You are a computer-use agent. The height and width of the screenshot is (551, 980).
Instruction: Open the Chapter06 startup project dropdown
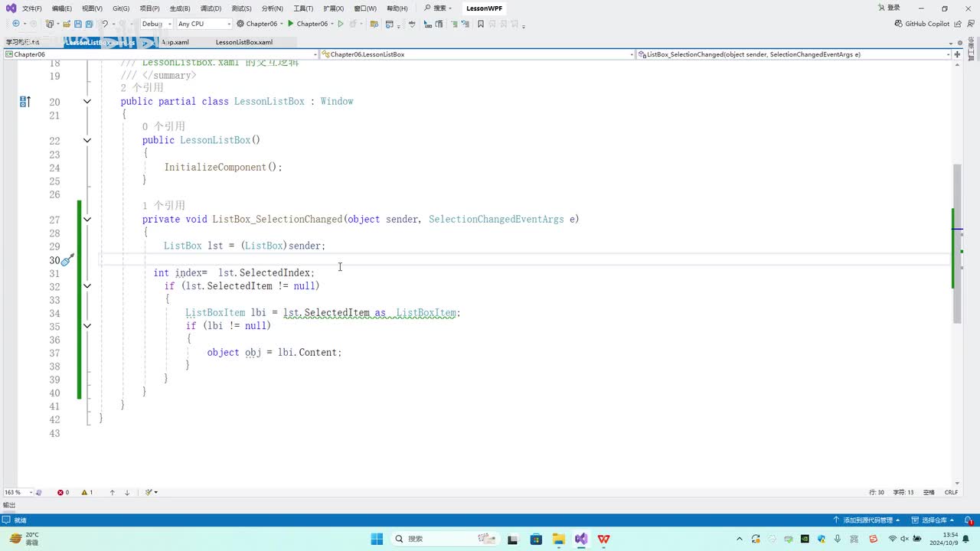click(262, 24)
